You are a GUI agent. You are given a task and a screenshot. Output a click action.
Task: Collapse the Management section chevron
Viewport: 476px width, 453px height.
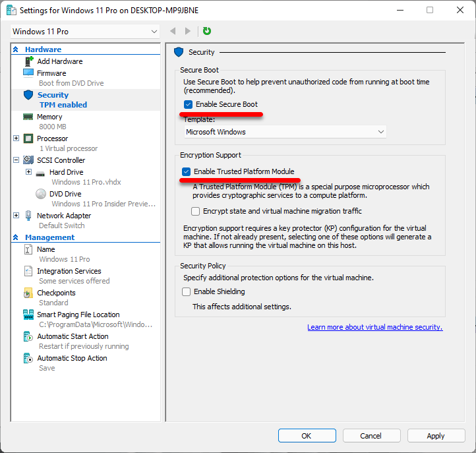(16, 237)
